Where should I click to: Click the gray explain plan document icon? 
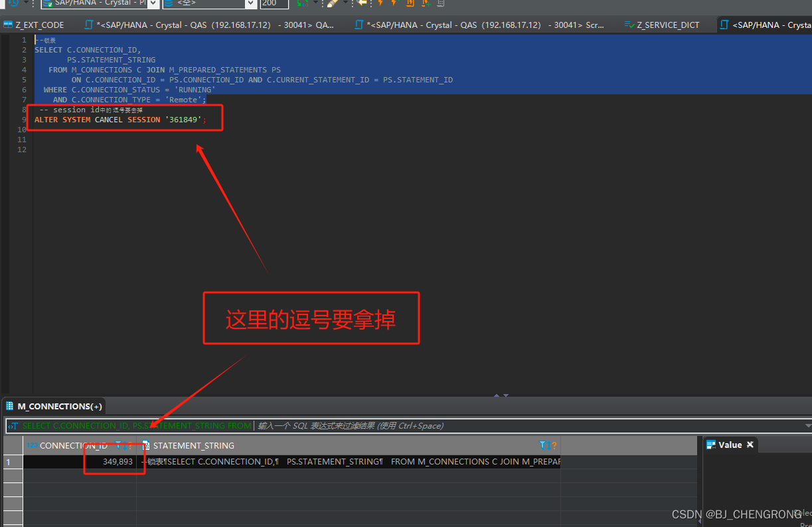pyautogui.click(x=441, y=3)
